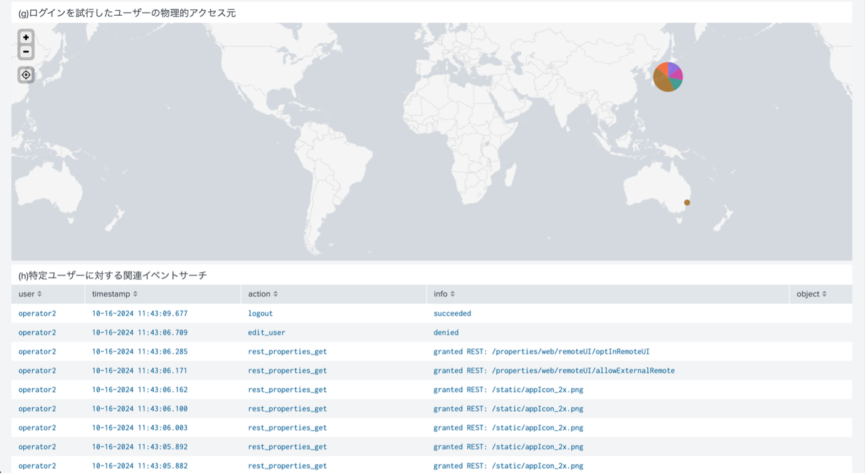Click the denied info value
The width and height of the screenshot is (868, 475).
coord(446,333)
